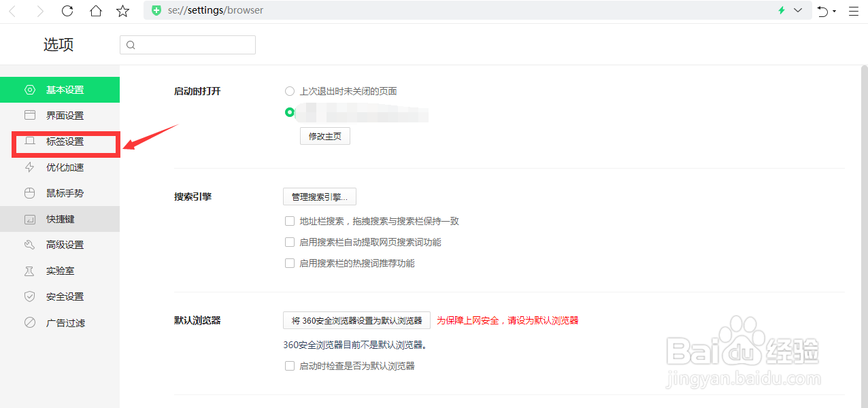The height and width of the screenshot is (408, 868).
Task: Click the 修改主页 button
Action: point(324,136)
